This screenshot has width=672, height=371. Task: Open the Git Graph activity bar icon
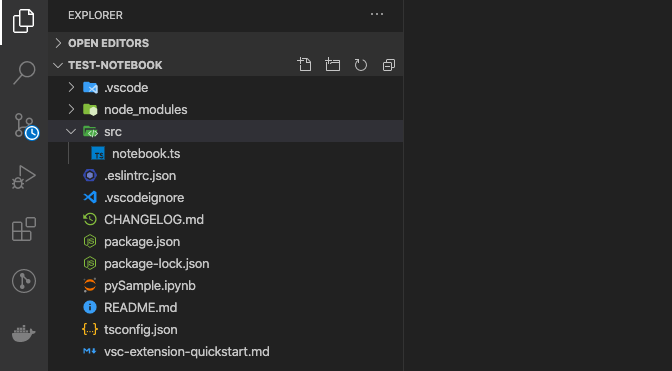24,281
